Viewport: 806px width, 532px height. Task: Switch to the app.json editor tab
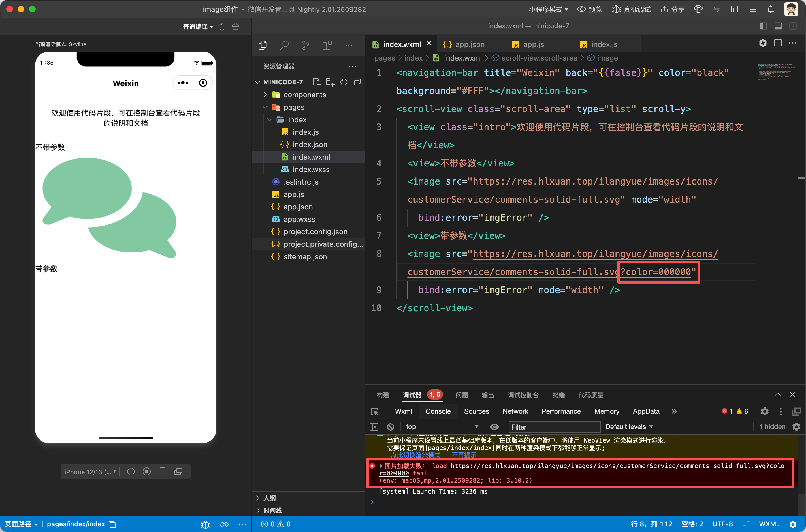[x=469, y=44]
